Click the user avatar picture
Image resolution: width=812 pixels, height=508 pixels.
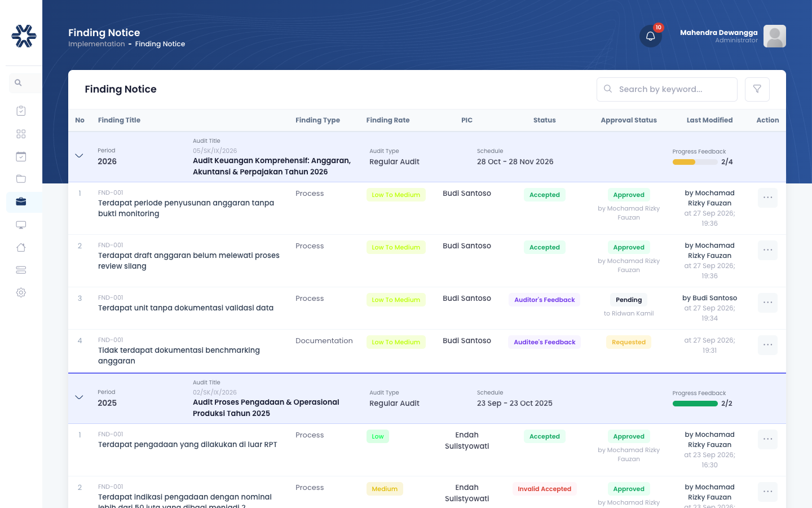point(775,36)
